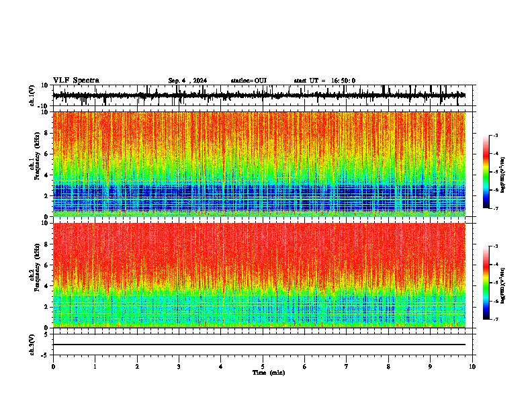
Task: Click the ch.1 voltage waveform trace panel
Action: point(263,95)
